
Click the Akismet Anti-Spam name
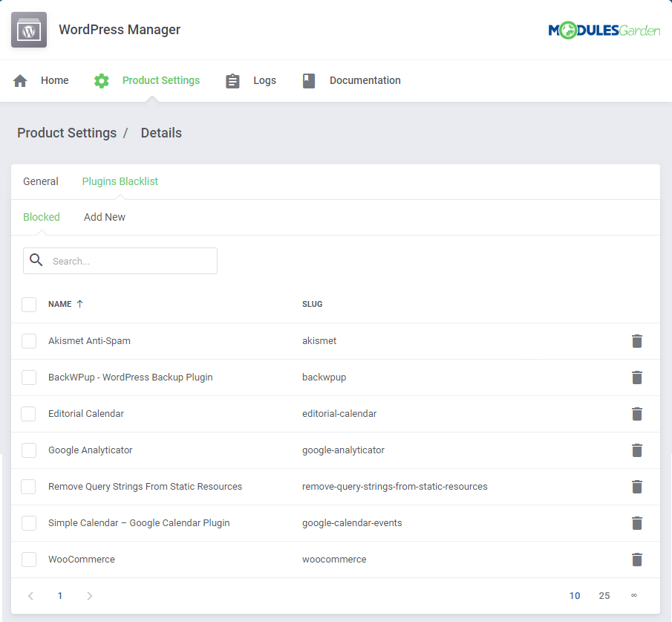click(89, 341)
